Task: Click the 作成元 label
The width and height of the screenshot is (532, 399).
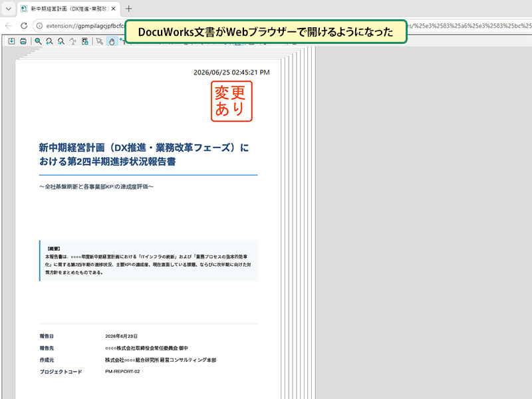Action: click(47, 360)
